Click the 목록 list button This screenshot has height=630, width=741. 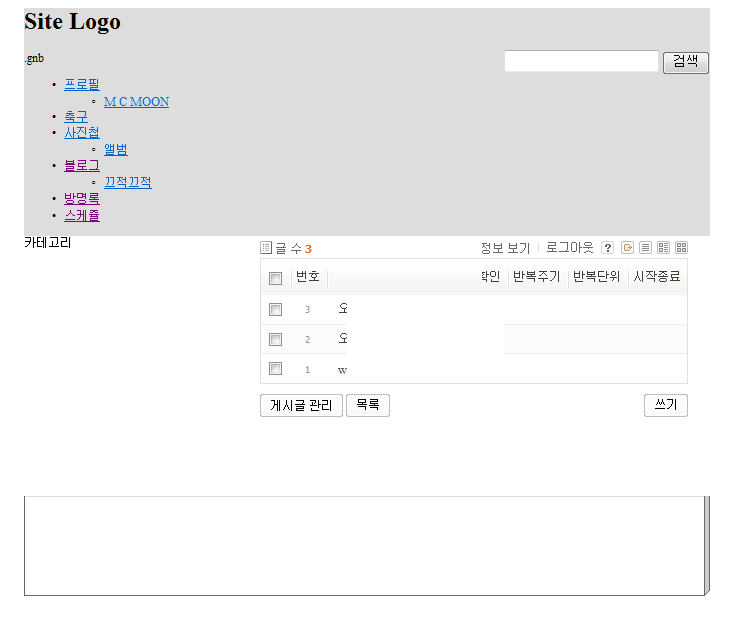pyautogui.click(x=368, y=406)
